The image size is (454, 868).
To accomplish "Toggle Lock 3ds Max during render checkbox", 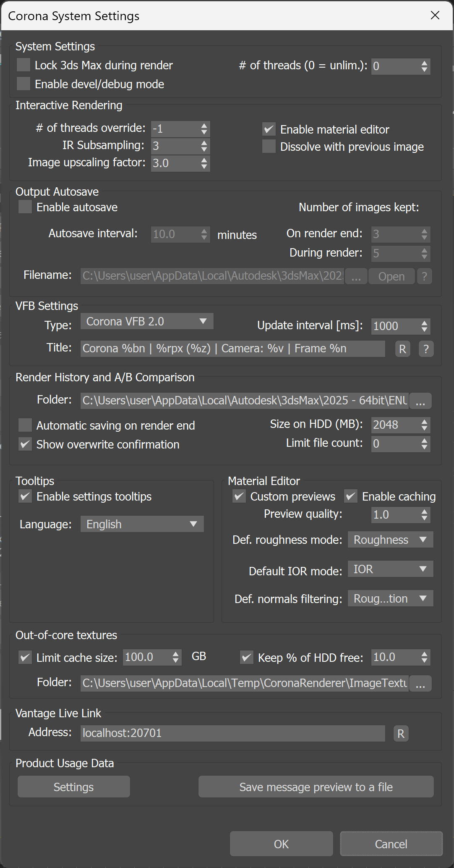I will point(23,65).
